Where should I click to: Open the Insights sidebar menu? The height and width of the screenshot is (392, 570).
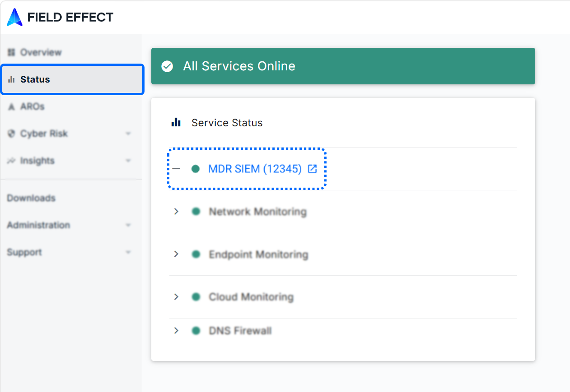[x=71, y=161]
